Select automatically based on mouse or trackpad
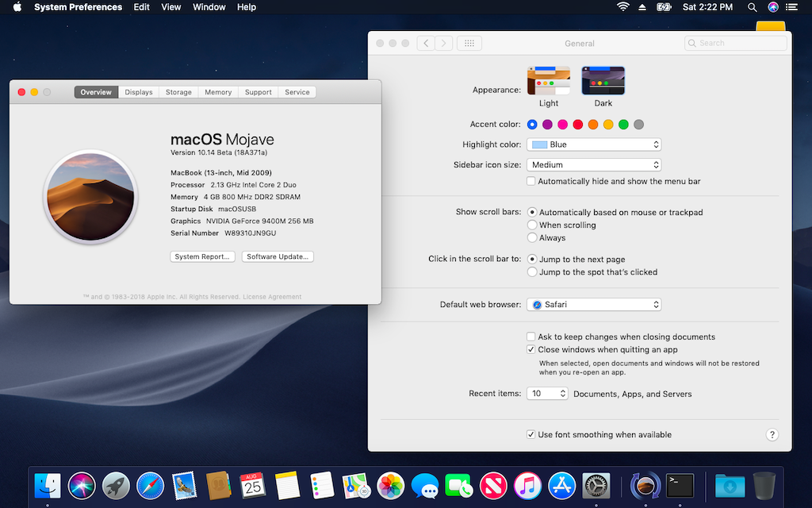 coord(532,212)
